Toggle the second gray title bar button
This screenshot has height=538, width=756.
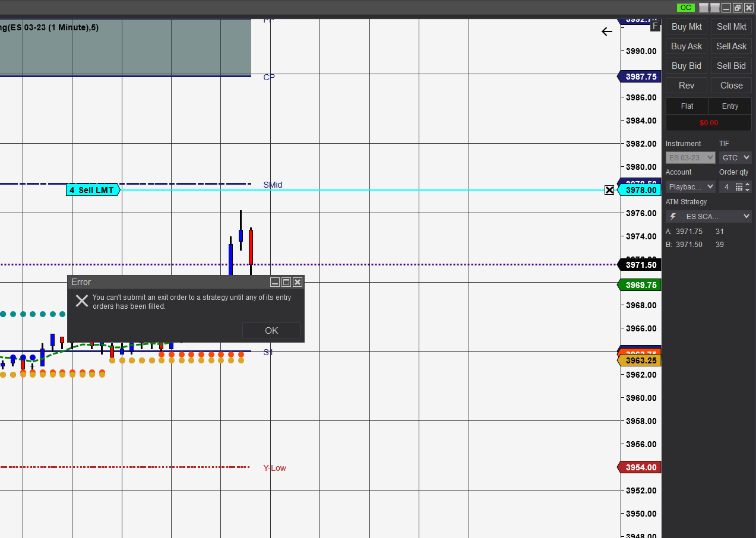(715, 8)
